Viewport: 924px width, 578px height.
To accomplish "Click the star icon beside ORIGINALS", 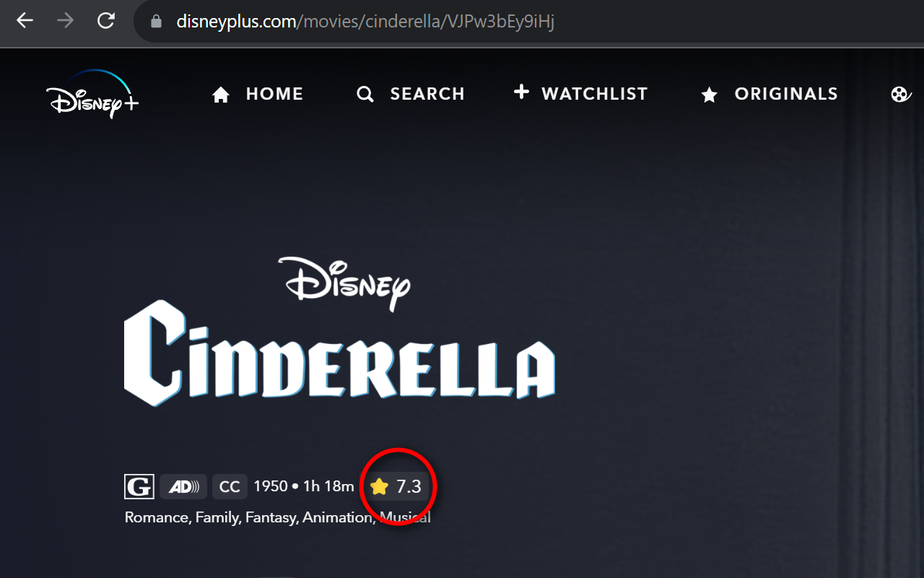I will pyautogui.click(x=710, y=95).
